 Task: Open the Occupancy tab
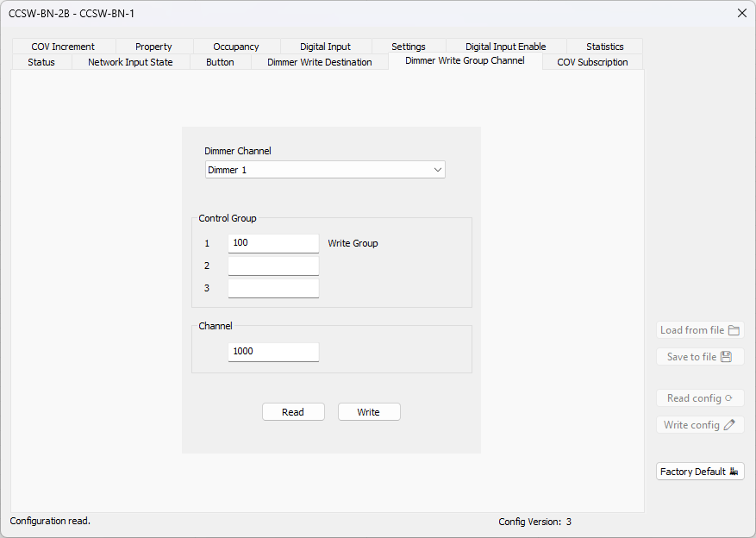click(236, 47)
